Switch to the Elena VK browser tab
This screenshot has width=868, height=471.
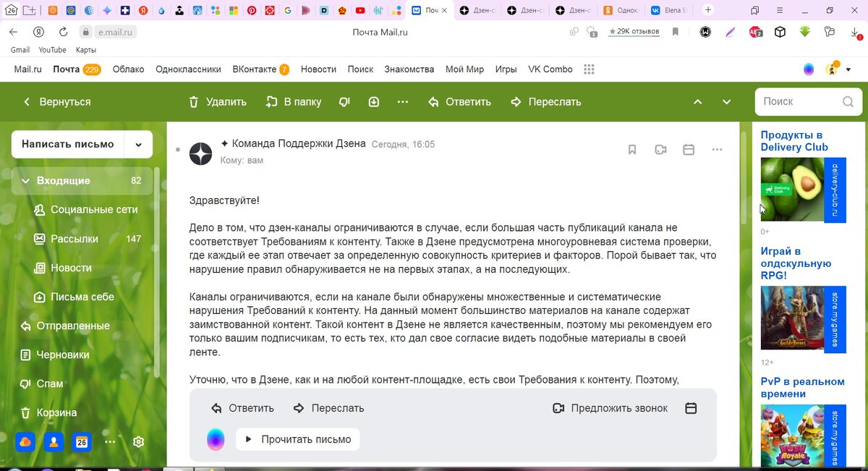click(668, 10)
